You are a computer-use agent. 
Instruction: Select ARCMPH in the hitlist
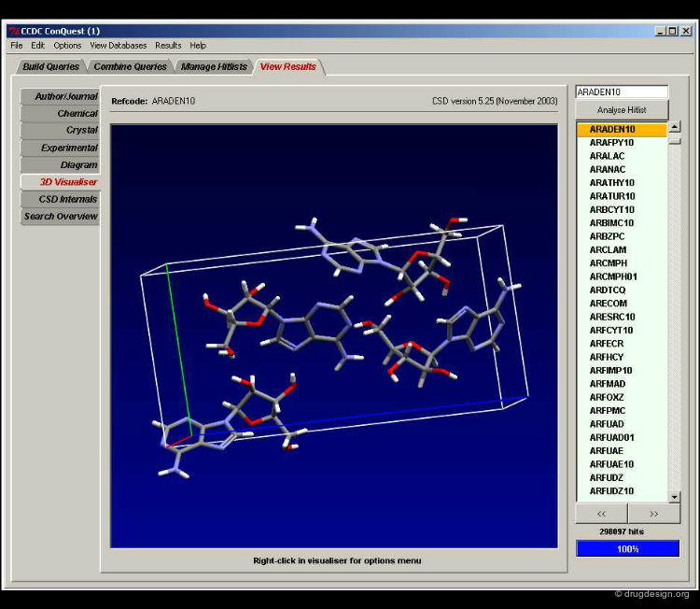[x=622, y=263]
